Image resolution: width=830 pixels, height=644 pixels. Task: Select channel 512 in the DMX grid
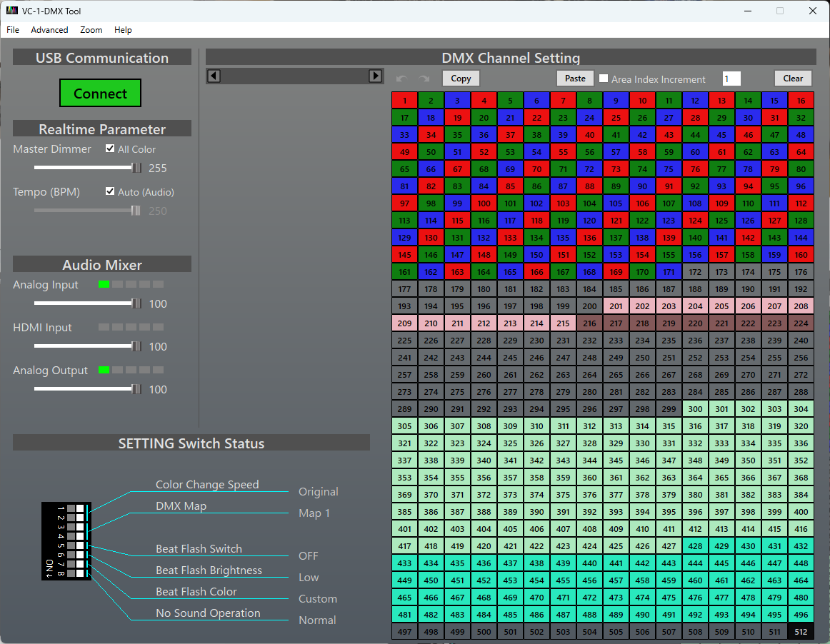coord(801,631)
